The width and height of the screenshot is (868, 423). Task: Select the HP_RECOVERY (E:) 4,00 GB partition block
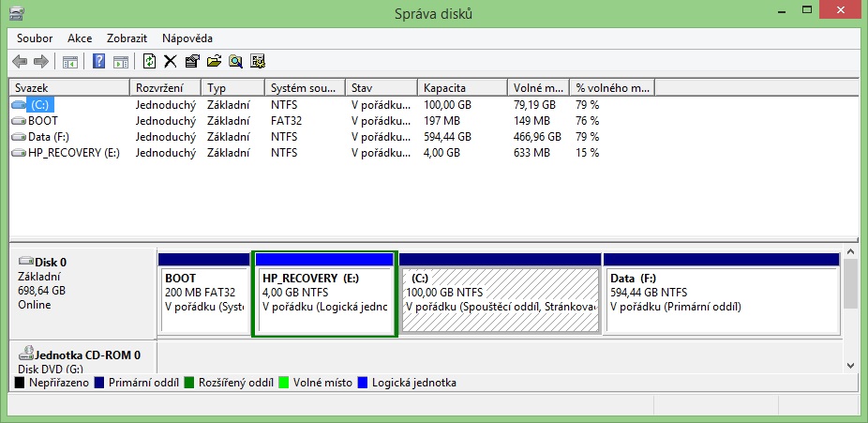point(324,294)
